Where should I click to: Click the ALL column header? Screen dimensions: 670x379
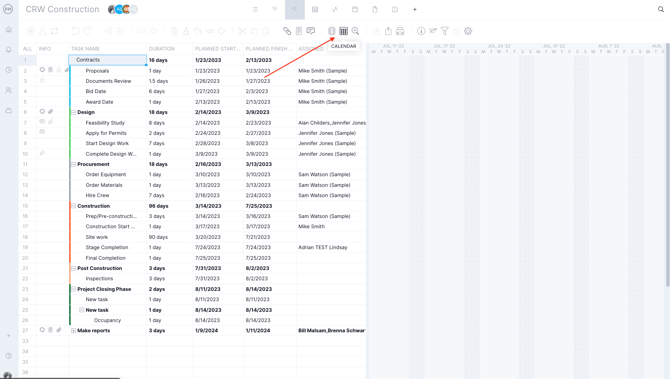point(27,49)
